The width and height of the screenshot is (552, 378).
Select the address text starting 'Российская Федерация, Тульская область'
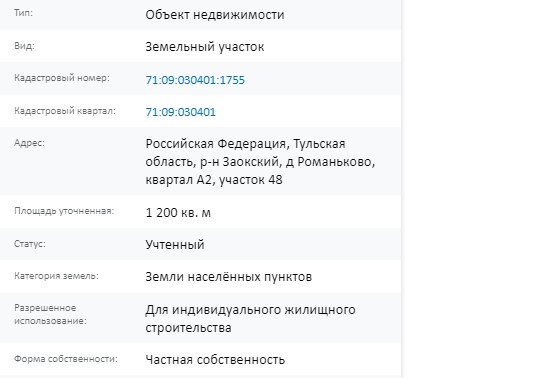(260, 162)
